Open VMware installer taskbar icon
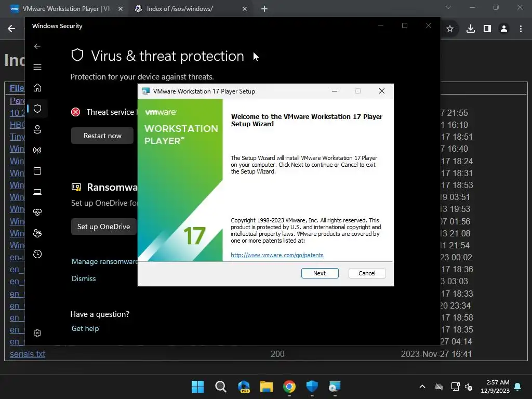Image resolution: width=532 pixels, height=399 pixels. point(335,387)
